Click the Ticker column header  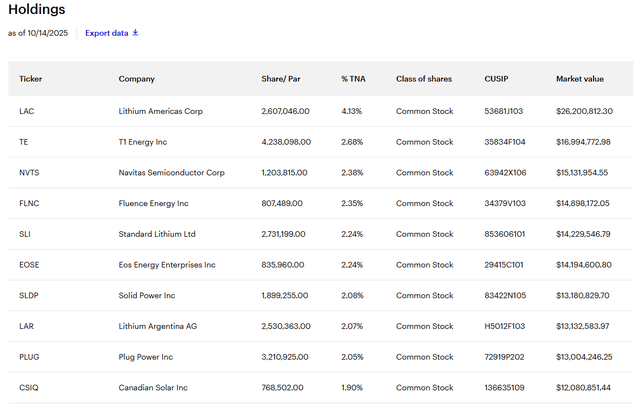click(31, 79)
